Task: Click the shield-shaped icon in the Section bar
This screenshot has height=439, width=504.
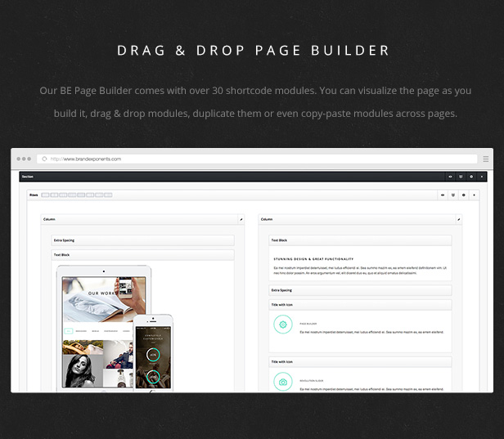Action: tap(461, 177)
